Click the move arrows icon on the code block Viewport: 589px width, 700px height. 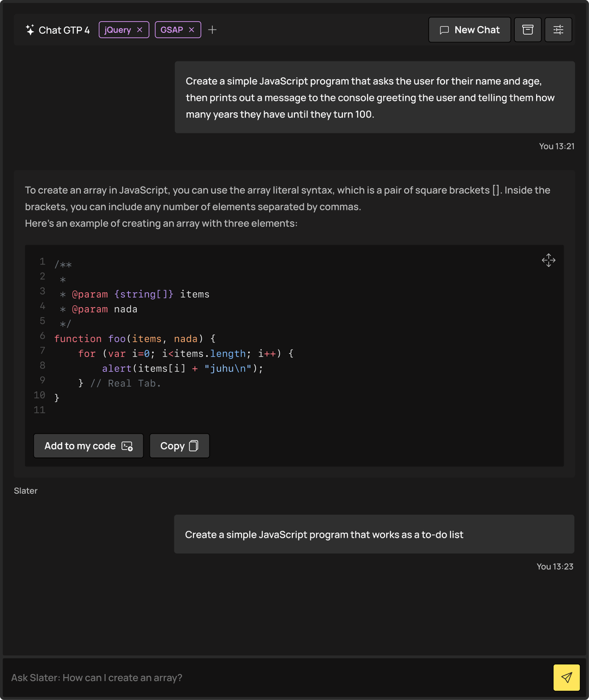pos(549,260)
